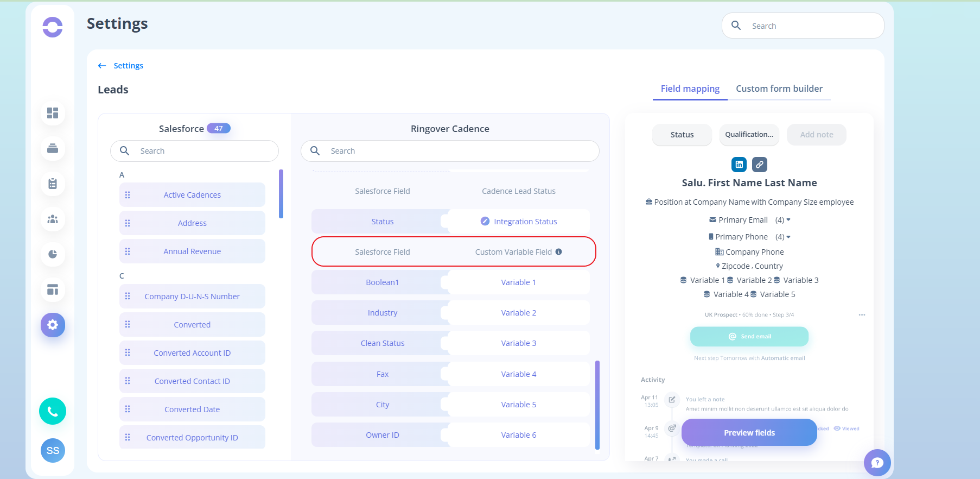Grab the drag handle on Address
Image resolution: width=980 pixels, height=479 pixels.
[x=128, y=223]
